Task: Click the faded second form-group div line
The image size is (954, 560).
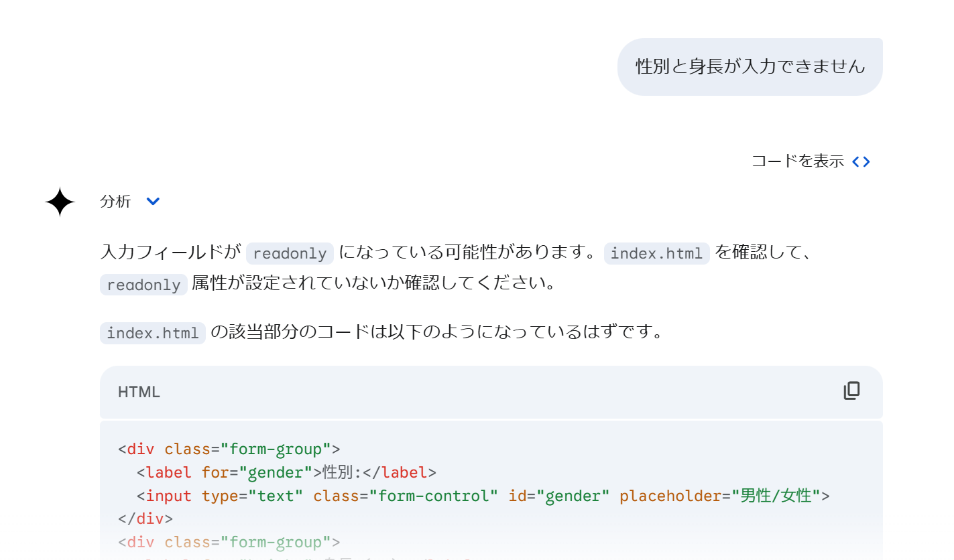Action: click(x=229, y=543)
